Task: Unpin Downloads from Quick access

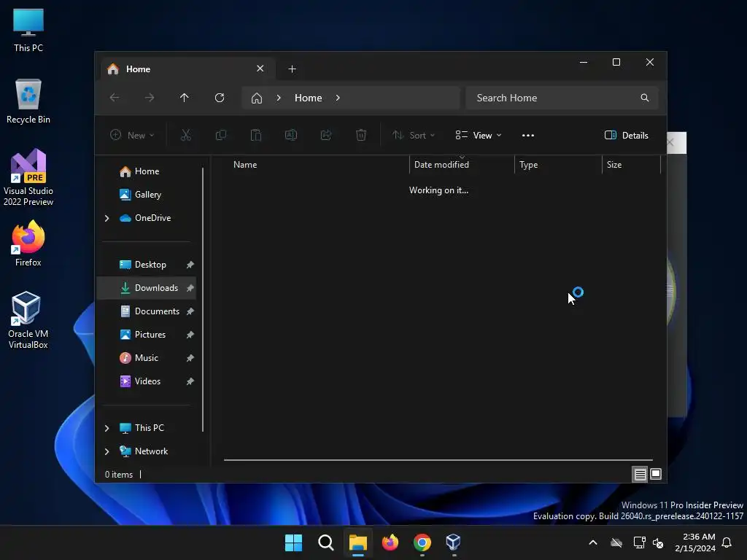Action: coord(190,288)
